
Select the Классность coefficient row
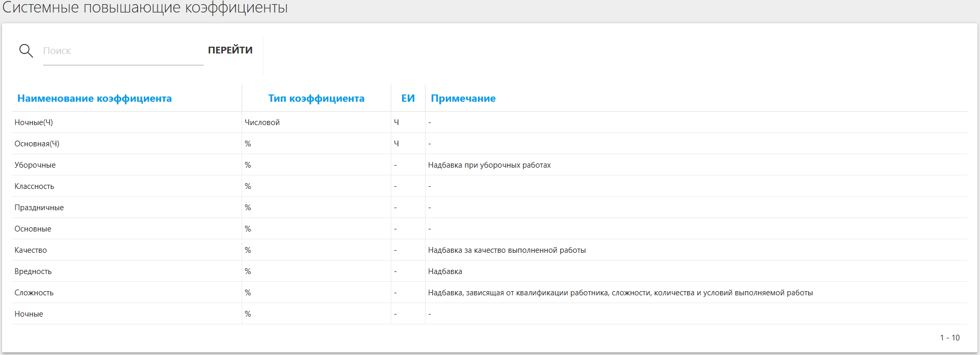[34, 186]
